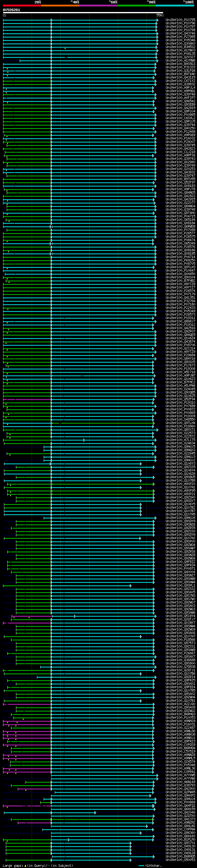Click the red 20% identity legend bar
This screenshot has width=197, height=868.
pos(22,6)
